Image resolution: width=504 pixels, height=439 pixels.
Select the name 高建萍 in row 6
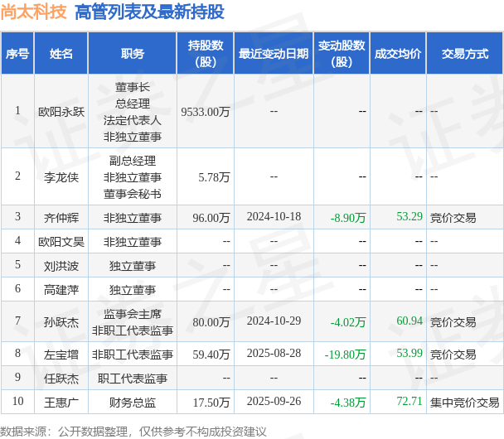(61, 290)
